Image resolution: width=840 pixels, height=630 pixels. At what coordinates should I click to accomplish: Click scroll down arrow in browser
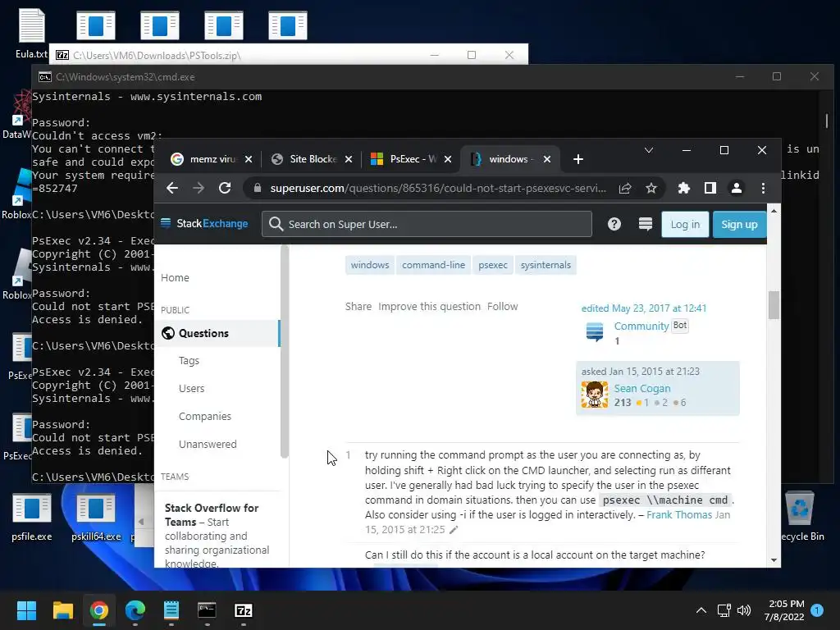(x=774, y=559)
